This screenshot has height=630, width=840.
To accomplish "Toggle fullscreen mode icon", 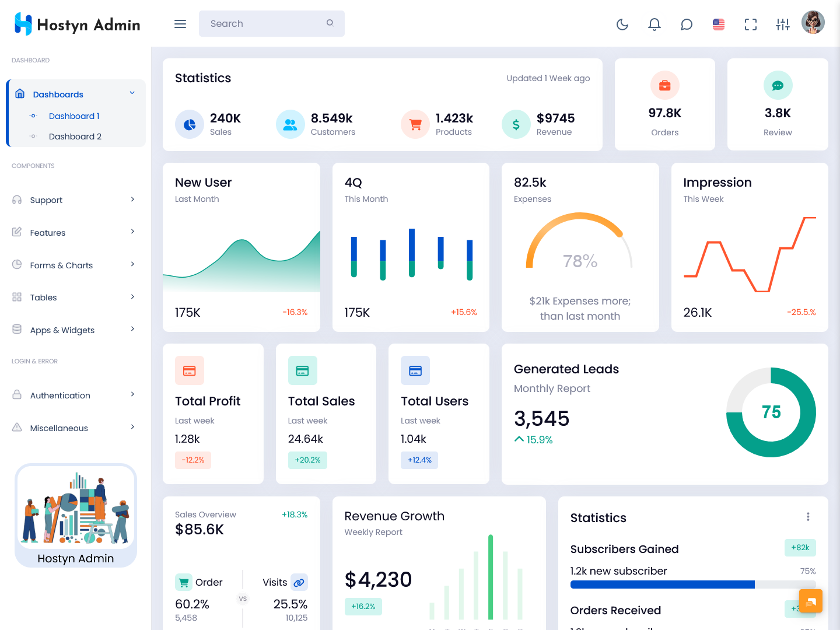I will tap(751, 24).
